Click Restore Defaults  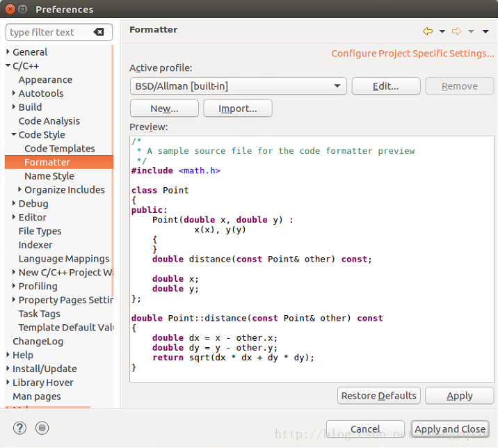point(379,396)
